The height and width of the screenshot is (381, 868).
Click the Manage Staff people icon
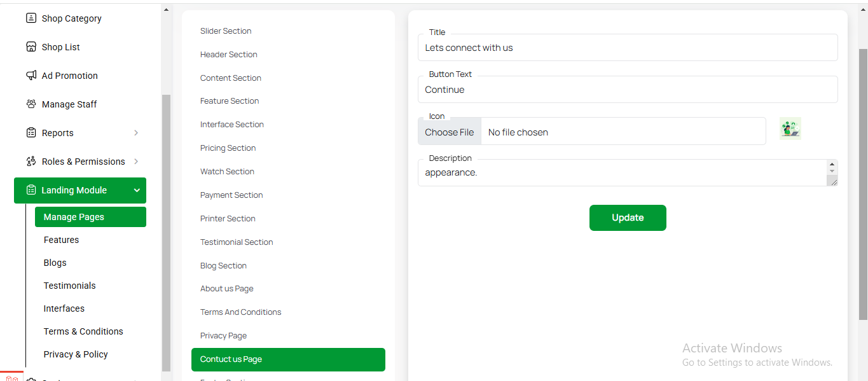pyautogui.click(x=31, y=104)
